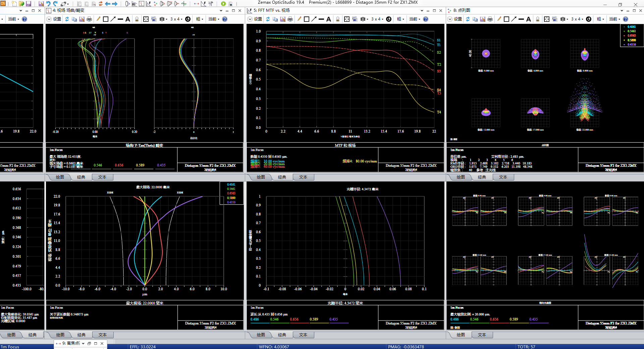
Task: Copy the field curvature plot to clipboard
Action: tap(74, 19)
